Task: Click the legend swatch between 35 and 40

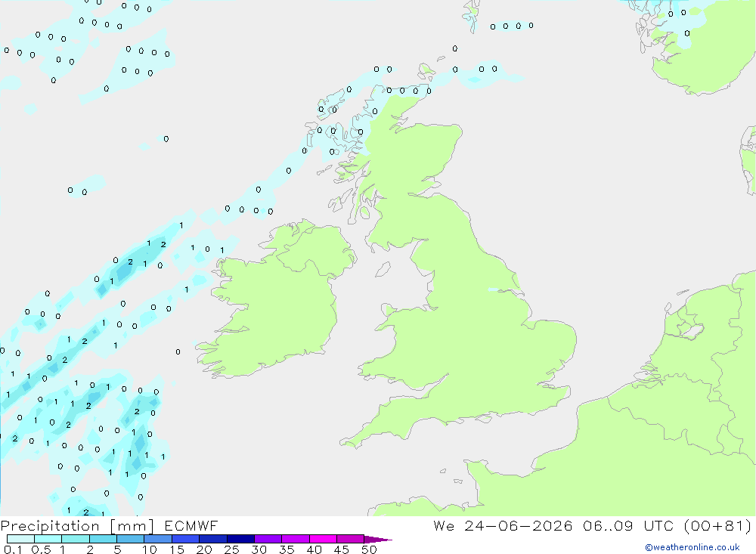Action: point(296,539)
